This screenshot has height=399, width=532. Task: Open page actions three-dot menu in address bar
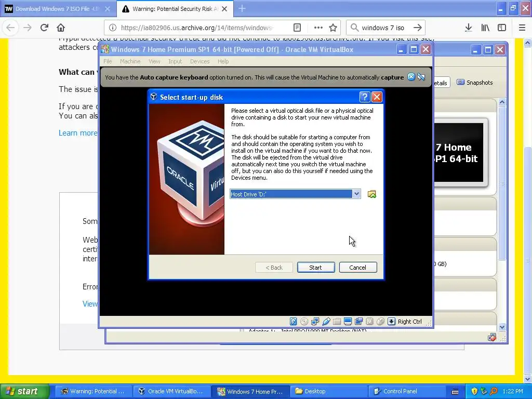(318, 28)
